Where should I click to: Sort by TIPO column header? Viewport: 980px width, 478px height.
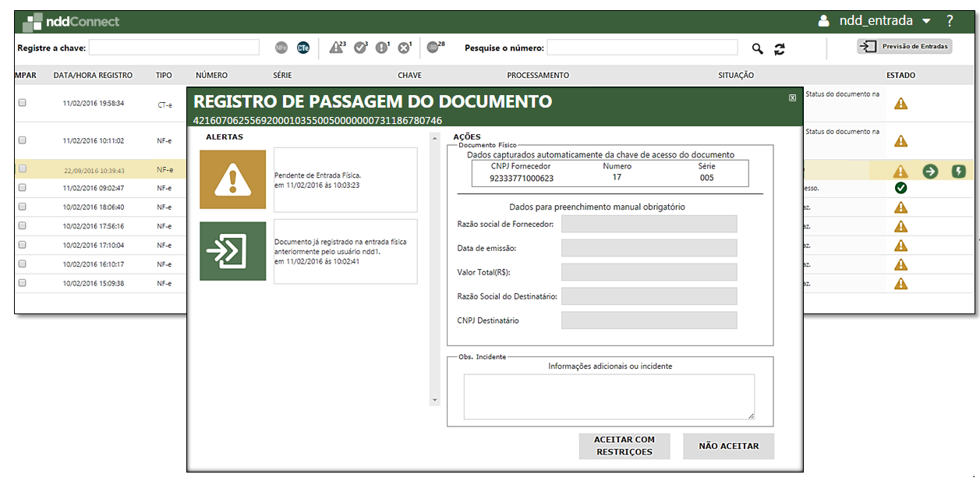(x=164, y=76)
